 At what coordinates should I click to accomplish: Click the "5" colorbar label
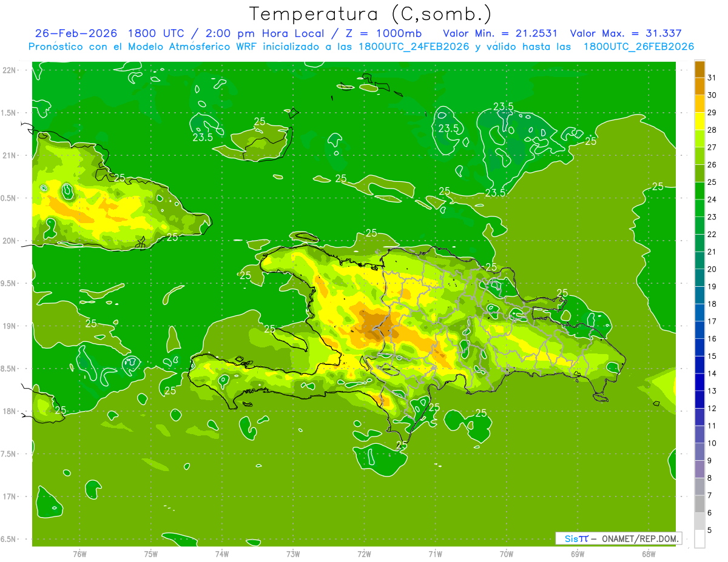click(x=710, y=530)
